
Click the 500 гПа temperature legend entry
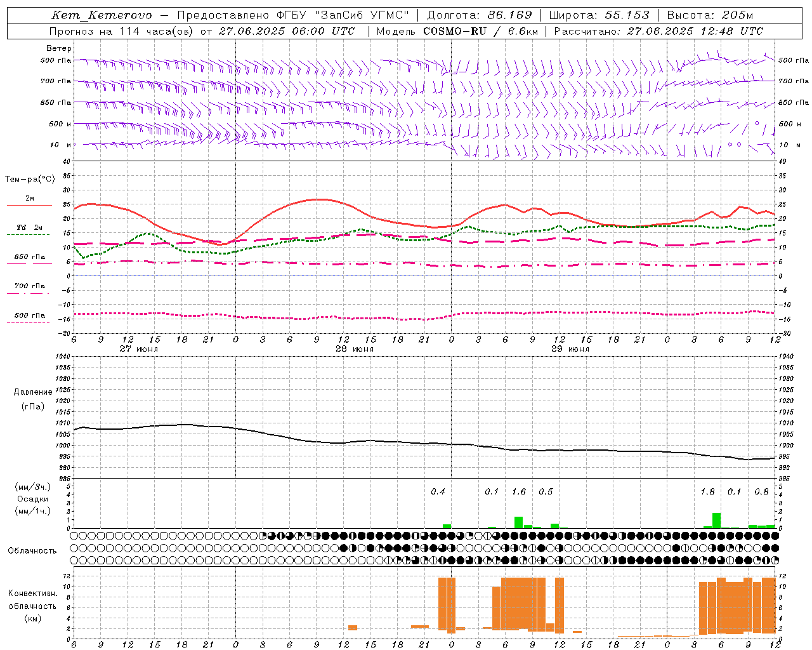pyautogui.click(x=29, y=315)
